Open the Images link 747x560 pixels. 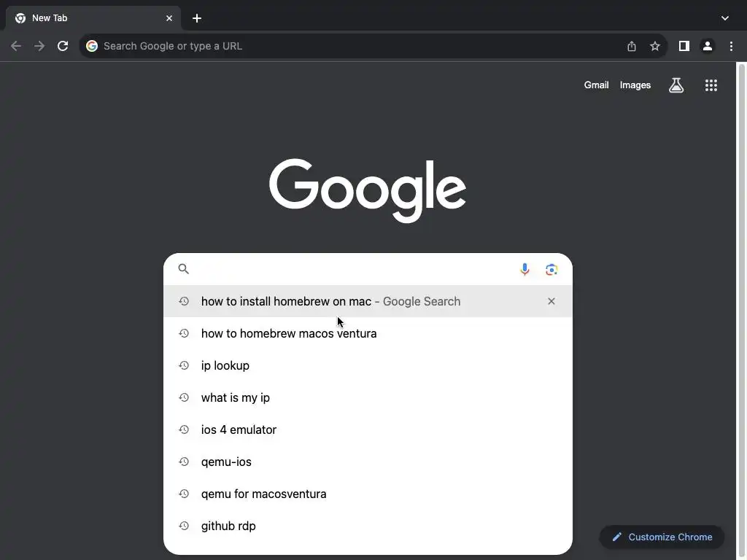pyautogui.click(x=635, y=85)
